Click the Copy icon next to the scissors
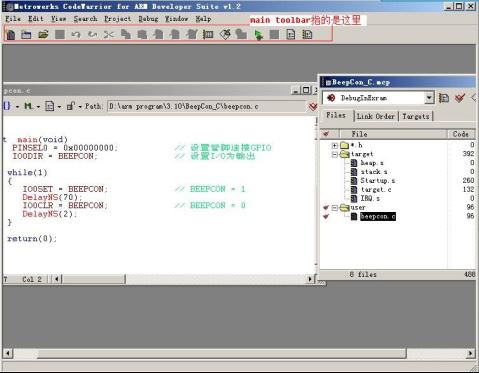The image size is (479, 373). click(x=126, y=34)
